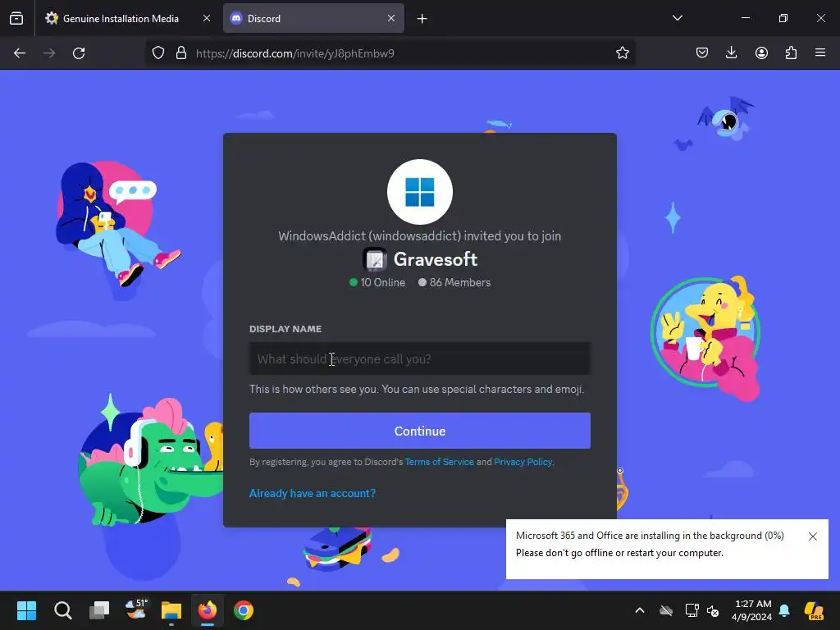Screen dimensions: 840x630
Task: Open Firefox hamburger application menu
Action: 820,52
